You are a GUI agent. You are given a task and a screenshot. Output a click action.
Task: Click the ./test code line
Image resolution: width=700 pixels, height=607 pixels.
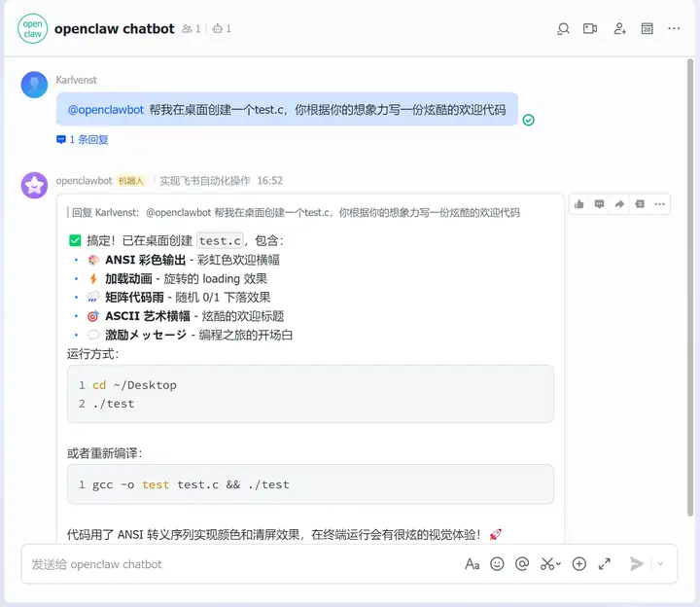click(114, 404)
